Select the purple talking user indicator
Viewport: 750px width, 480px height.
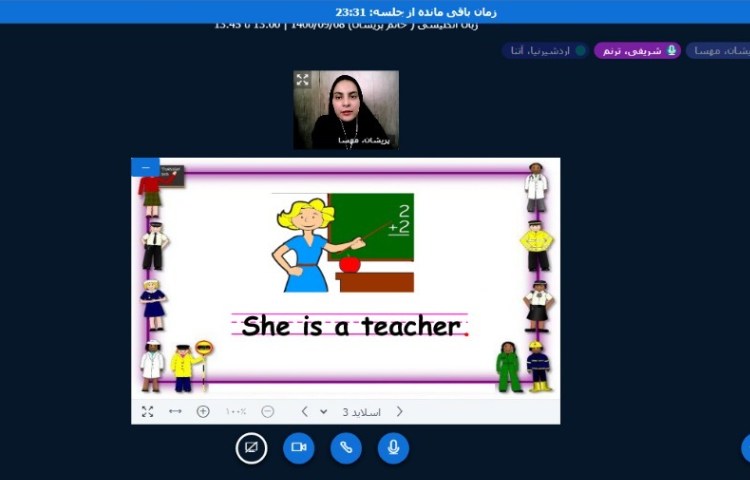(x=637, y=50)
